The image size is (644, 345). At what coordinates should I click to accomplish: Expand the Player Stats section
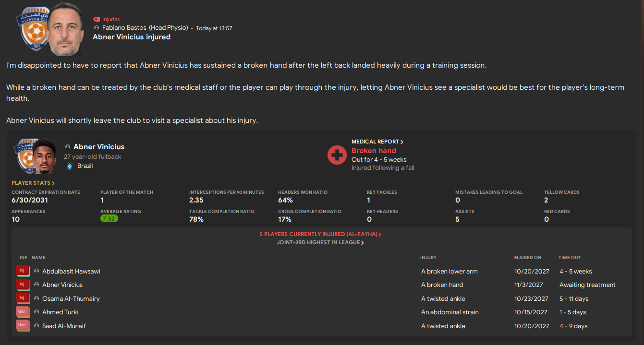tap(33, 183)
